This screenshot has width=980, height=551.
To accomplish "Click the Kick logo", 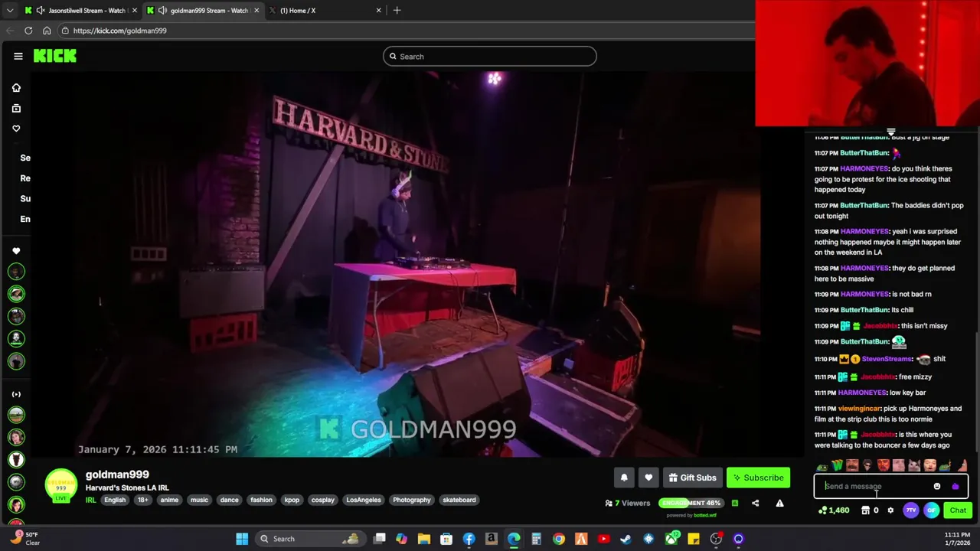I will (55, 56).
